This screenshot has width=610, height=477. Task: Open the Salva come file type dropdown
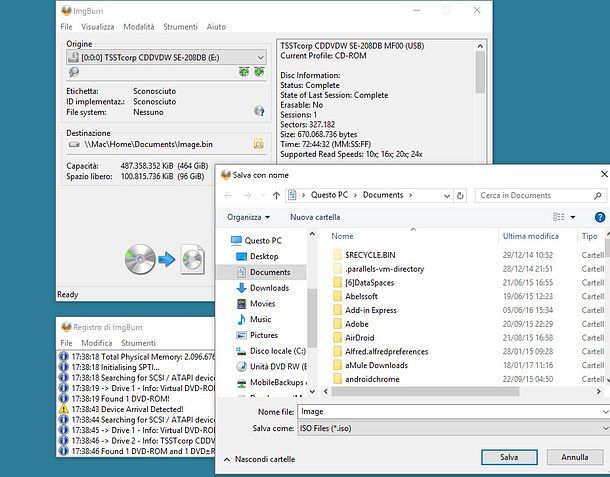454,428
